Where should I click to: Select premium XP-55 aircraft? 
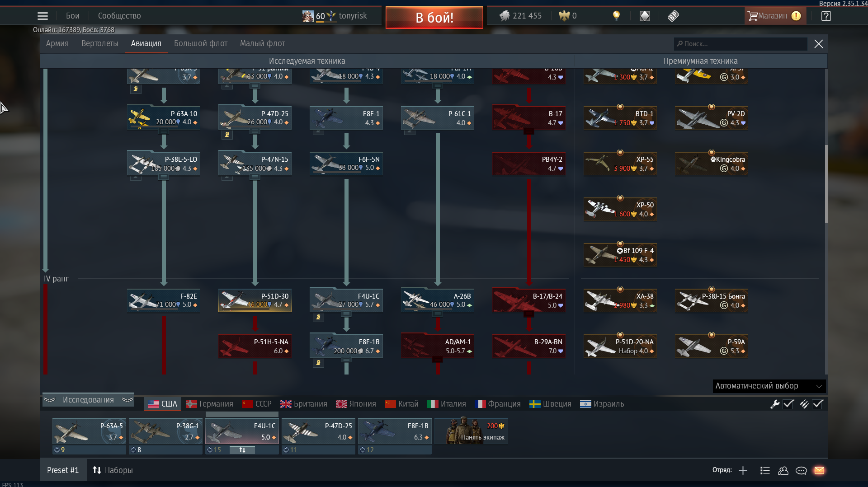[x=620, y=164]
